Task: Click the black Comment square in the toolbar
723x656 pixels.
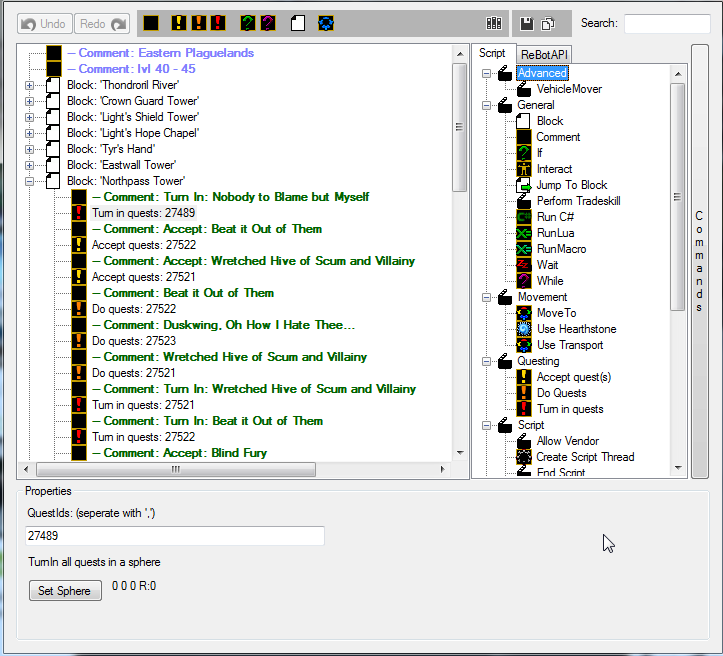Action: point(151,23)
